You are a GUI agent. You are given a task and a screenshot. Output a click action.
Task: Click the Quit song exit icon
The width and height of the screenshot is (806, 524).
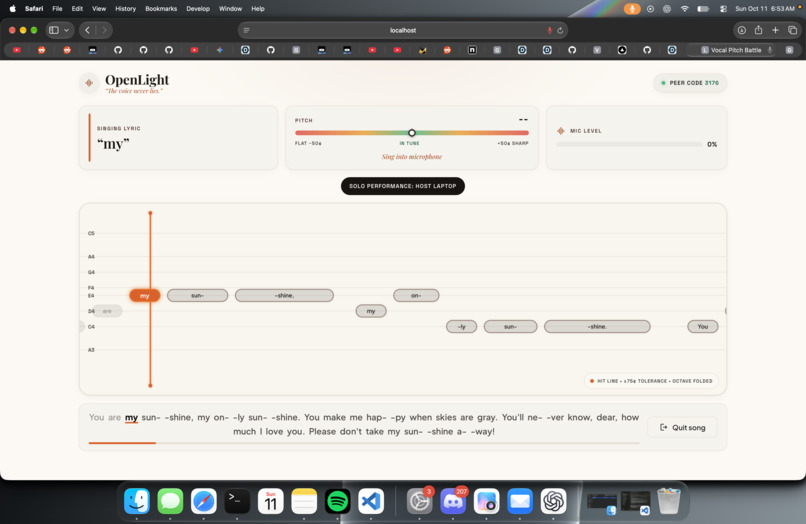[664, 427]
